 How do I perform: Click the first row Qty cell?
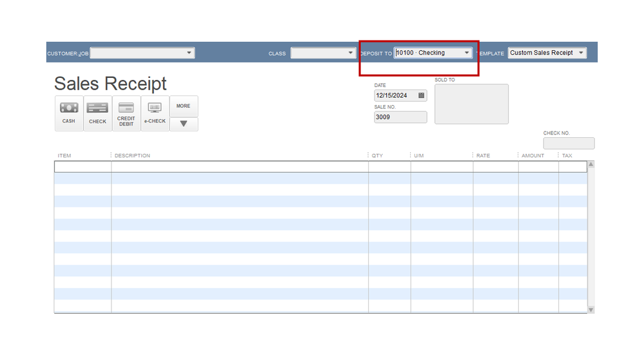[389, 167]
